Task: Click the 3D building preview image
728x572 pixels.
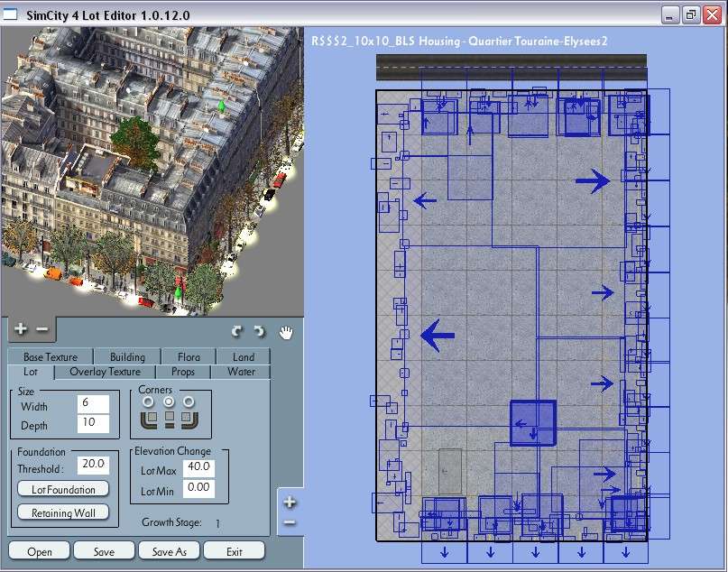Action: (152, 171)
